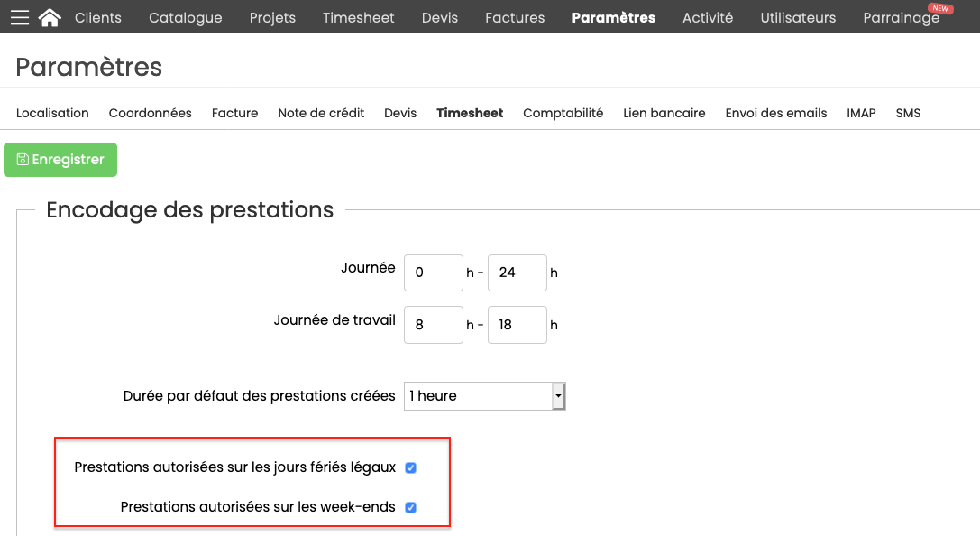Go to the home icon
Screen dimensions: 980x536
(x=50, y=17)
